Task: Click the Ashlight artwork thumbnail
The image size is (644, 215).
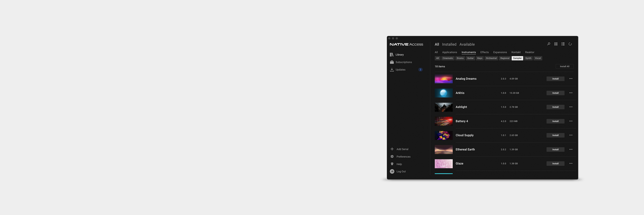Action: 443,107
